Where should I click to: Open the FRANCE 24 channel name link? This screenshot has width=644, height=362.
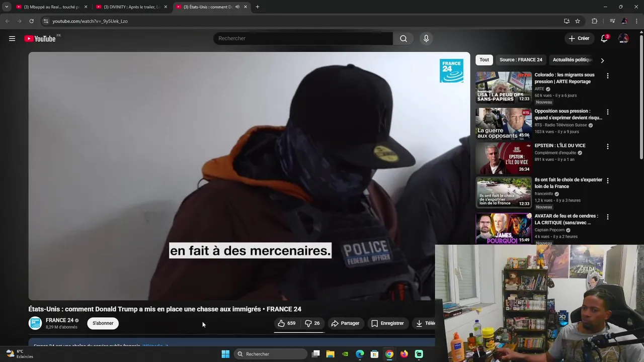point(59,320)
